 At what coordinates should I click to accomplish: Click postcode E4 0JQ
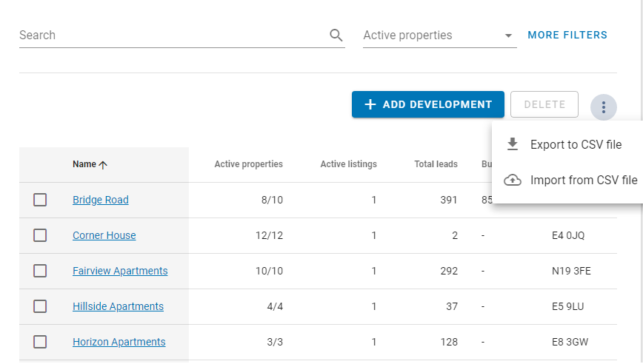(x=568, y=235)
